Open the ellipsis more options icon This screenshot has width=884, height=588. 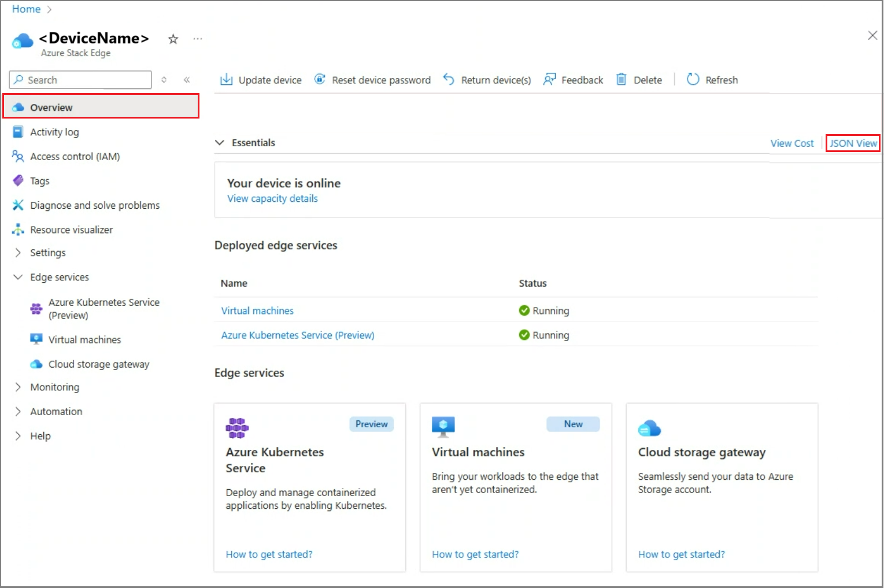[x=197, y=38]
